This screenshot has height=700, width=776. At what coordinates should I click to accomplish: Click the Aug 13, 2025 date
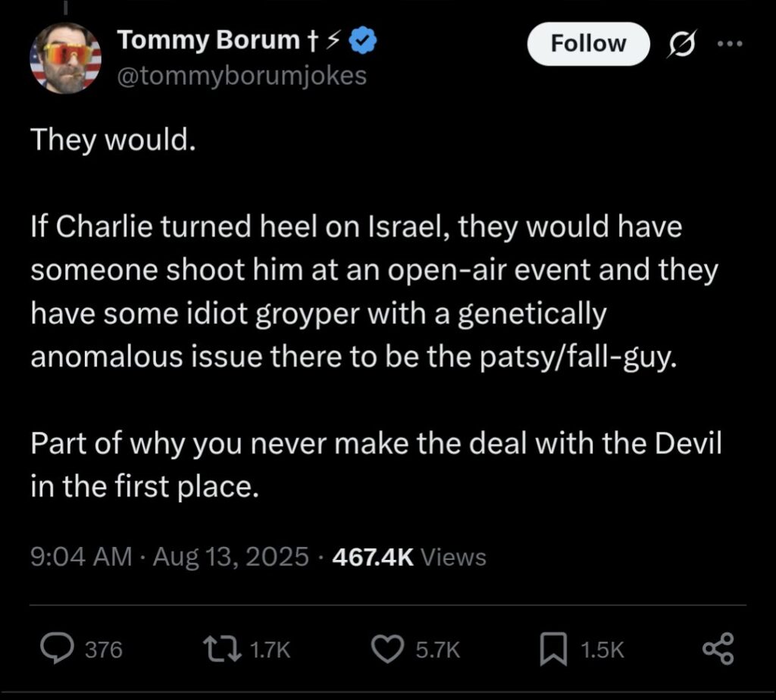pyautogui.click(x=230, y=558)
